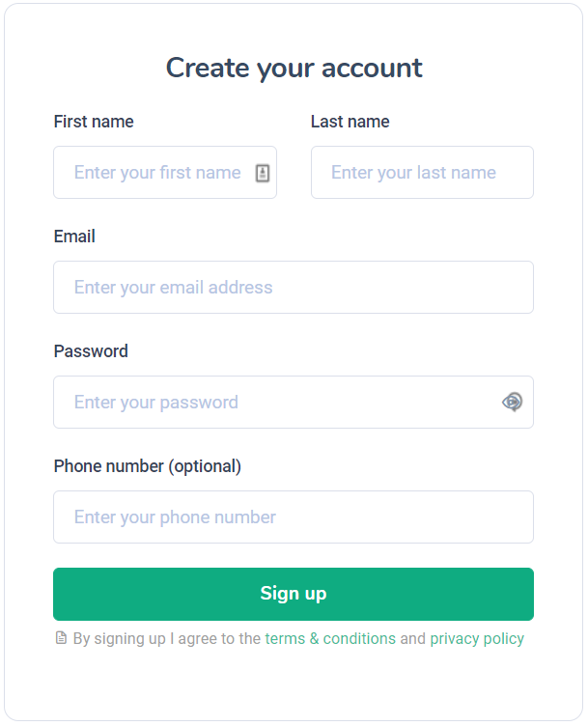Click the 'Create your account' heading
The image size is (588, 726).
294,68
